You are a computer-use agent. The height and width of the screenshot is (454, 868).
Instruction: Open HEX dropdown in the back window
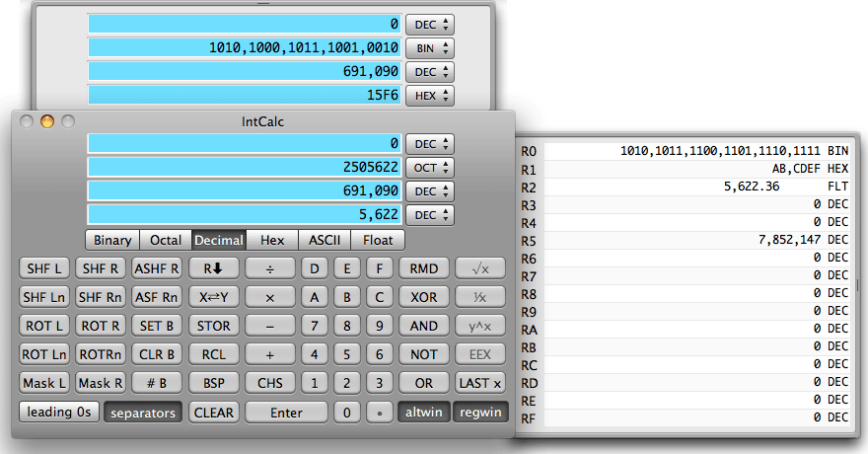pos(430,95)
